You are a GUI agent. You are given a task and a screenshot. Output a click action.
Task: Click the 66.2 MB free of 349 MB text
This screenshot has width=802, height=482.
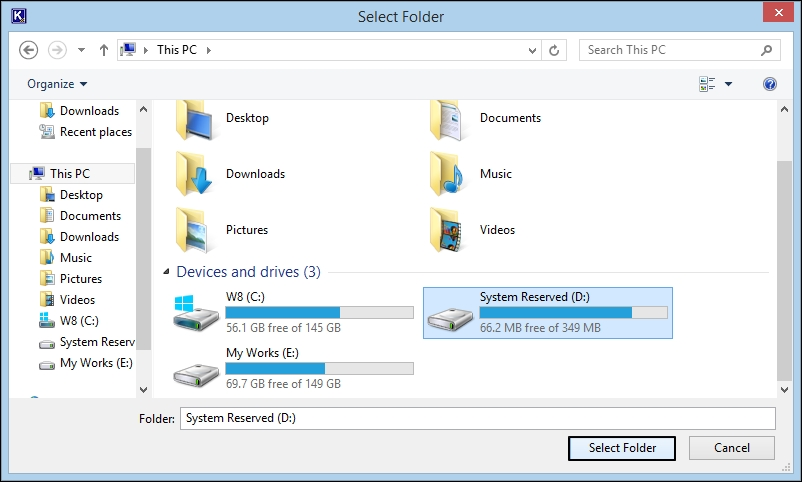click(x=540, y=327)
